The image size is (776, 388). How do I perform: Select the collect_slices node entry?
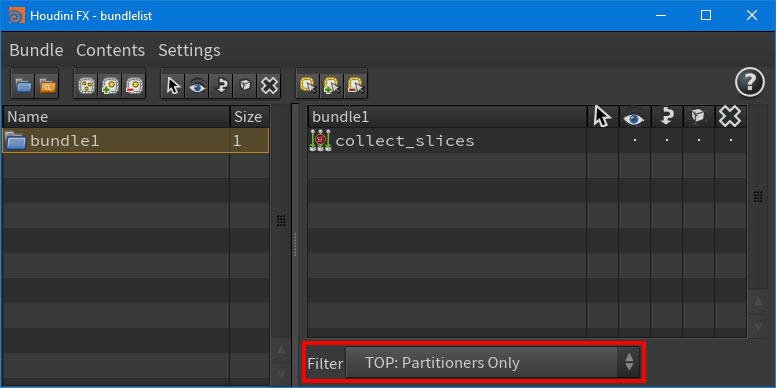click(404, 141)
